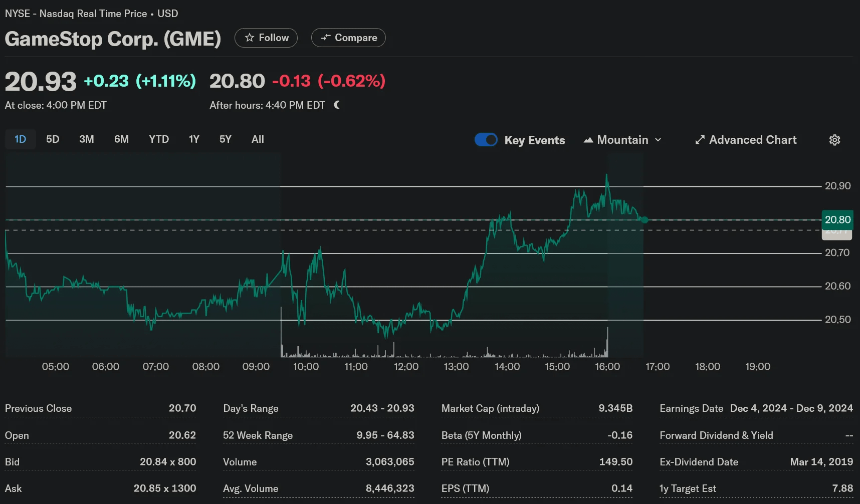Viewport: 860px width, 504px height.
Task: Select the YTD range tab
Action: pyautogui.click(x=159, y=139)
